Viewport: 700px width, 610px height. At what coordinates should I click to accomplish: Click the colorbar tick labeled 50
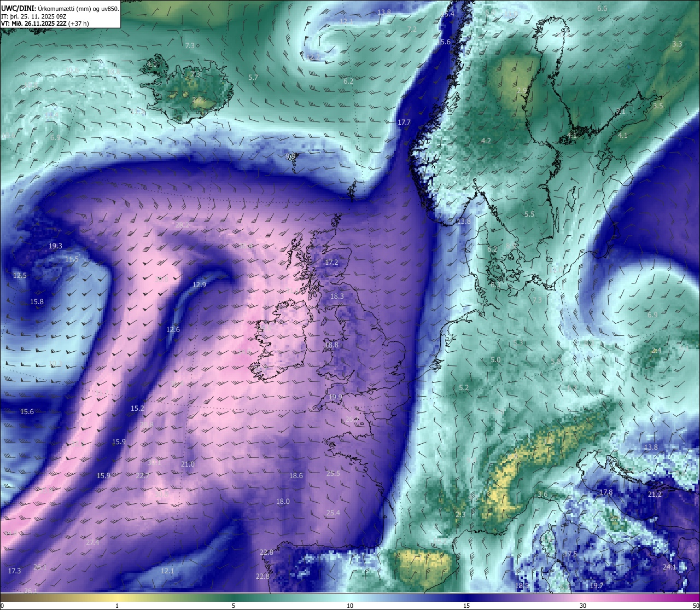click(x=696, y=606)
